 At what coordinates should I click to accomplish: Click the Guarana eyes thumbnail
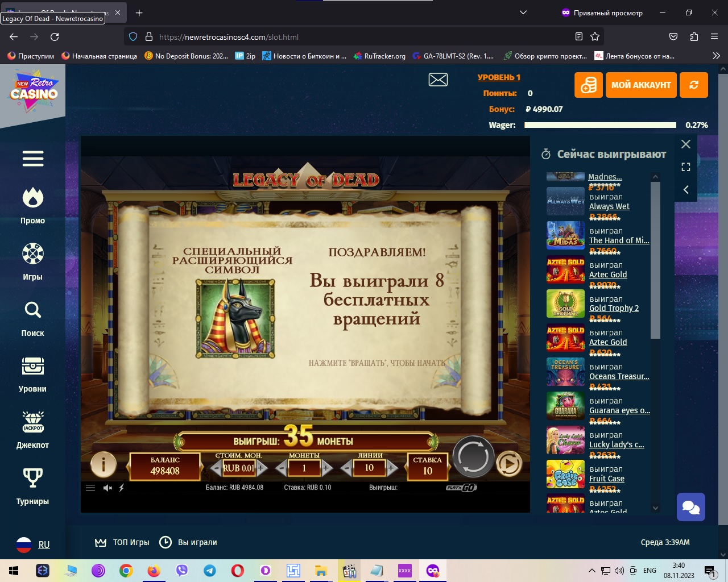coord(565,406)
